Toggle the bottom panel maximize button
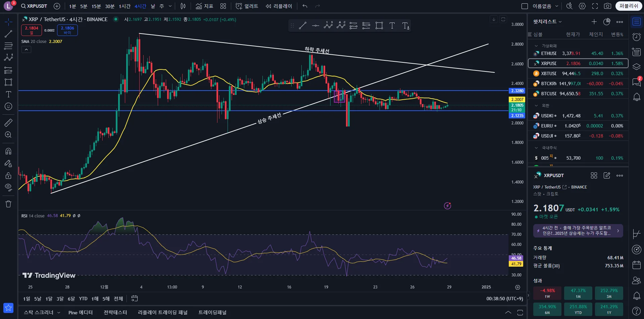This screenshot has width=644, height=319. (520, 313)
